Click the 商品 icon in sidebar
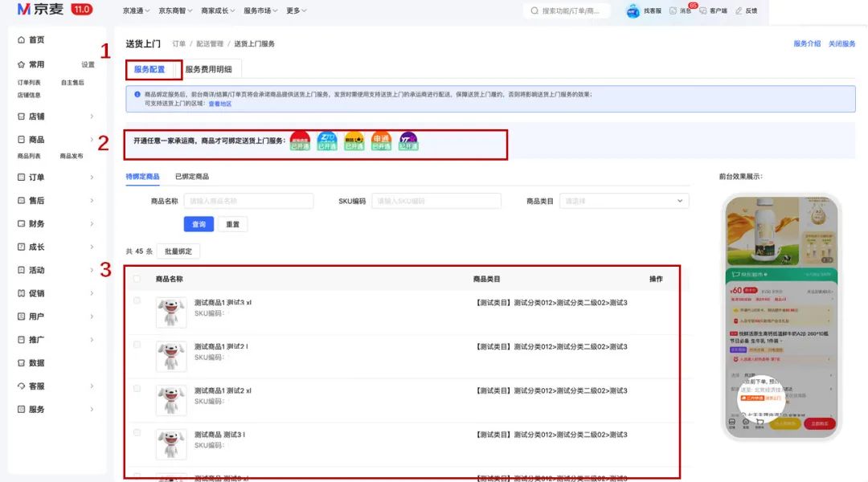 [x=21, y=140]
